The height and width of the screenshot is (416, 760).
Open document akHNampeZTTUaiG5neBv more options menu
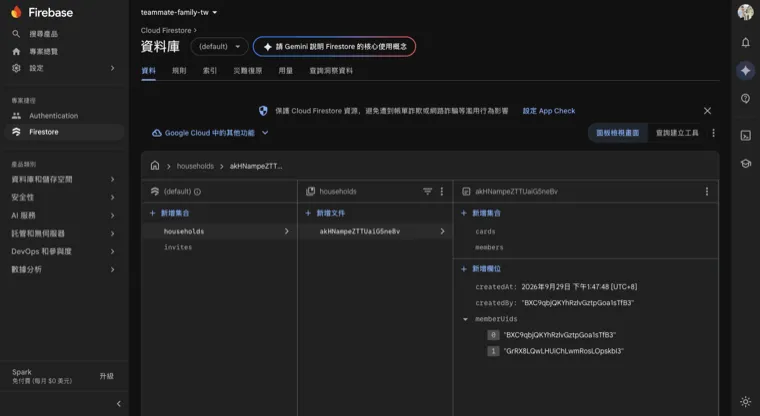click(707, 192)
